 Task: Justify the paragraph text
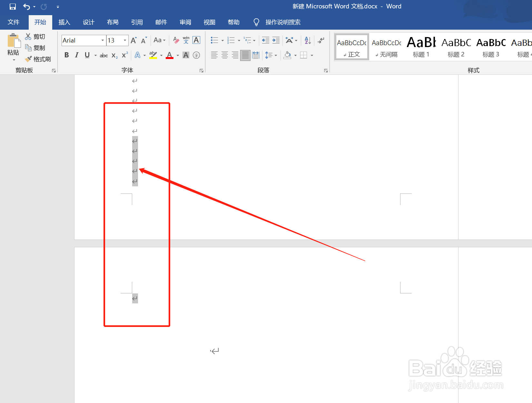point(245,55)
